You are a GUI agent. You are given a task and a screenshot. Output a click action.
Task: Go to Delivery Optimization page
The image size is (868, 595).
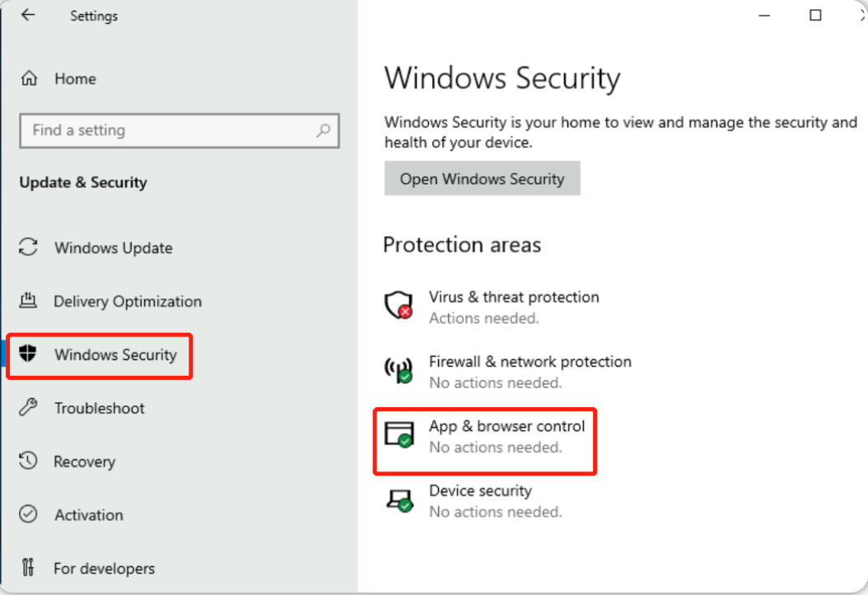point(128,301)
